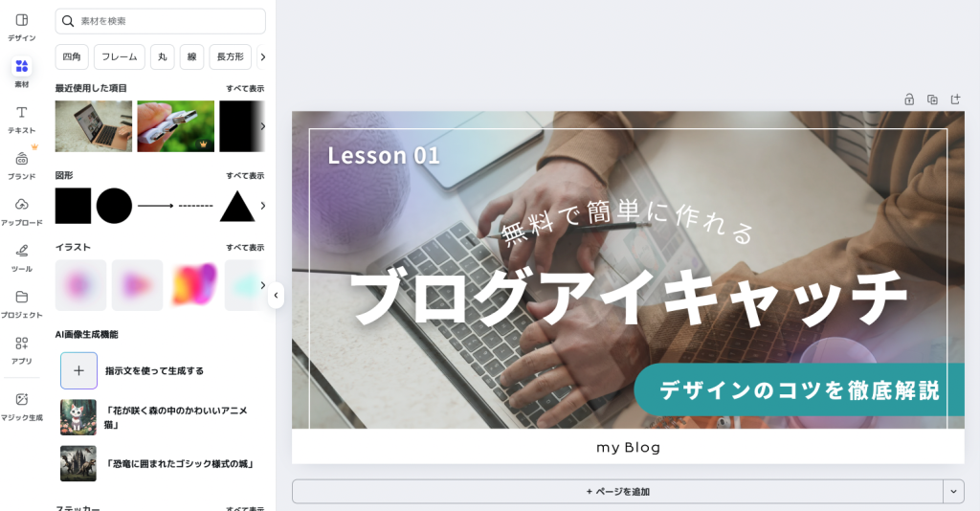The width and height of the screenshot is (980, 511).
Task: Open マジック生成 magic media icon
Action: 21,406
